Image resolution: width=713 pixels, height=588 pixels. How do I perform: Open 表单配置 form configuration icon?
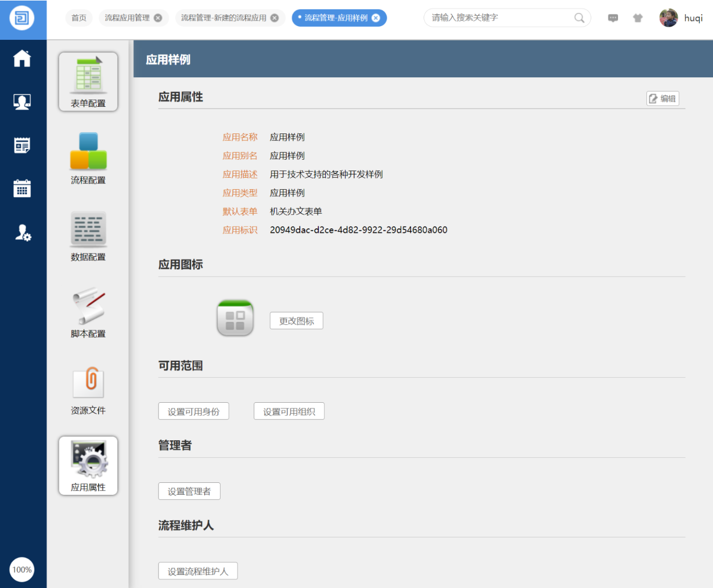88,81
